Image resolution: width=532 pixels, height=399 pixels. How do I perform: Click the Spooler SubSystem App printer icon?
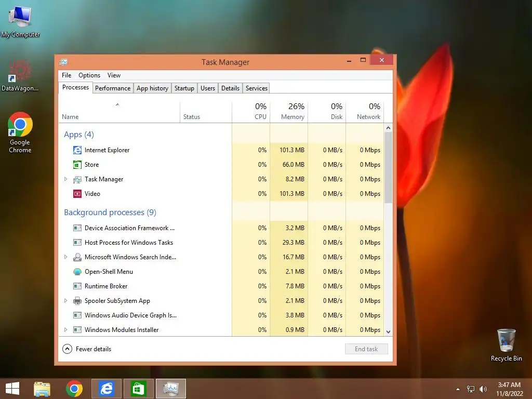(77, 301)
